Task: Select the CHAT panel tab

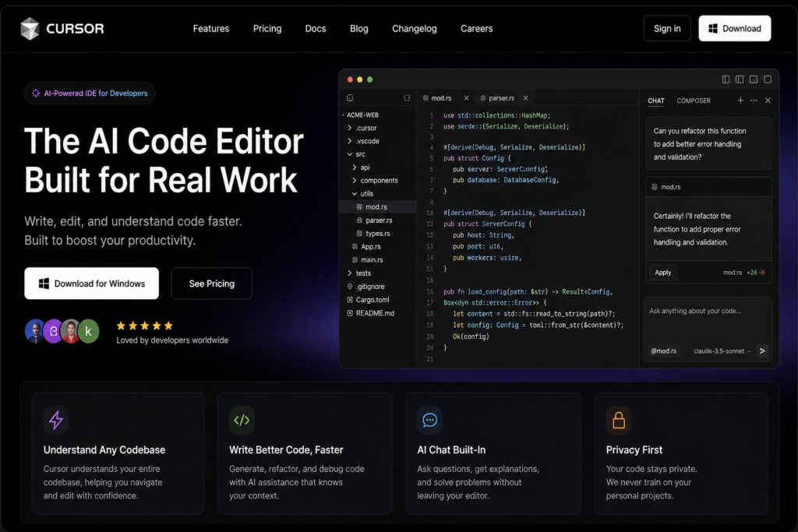Action: click(x=656, y=100)
